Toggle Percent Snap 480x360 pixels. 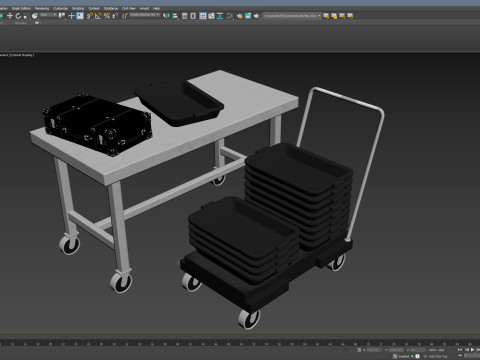(107, 16)
